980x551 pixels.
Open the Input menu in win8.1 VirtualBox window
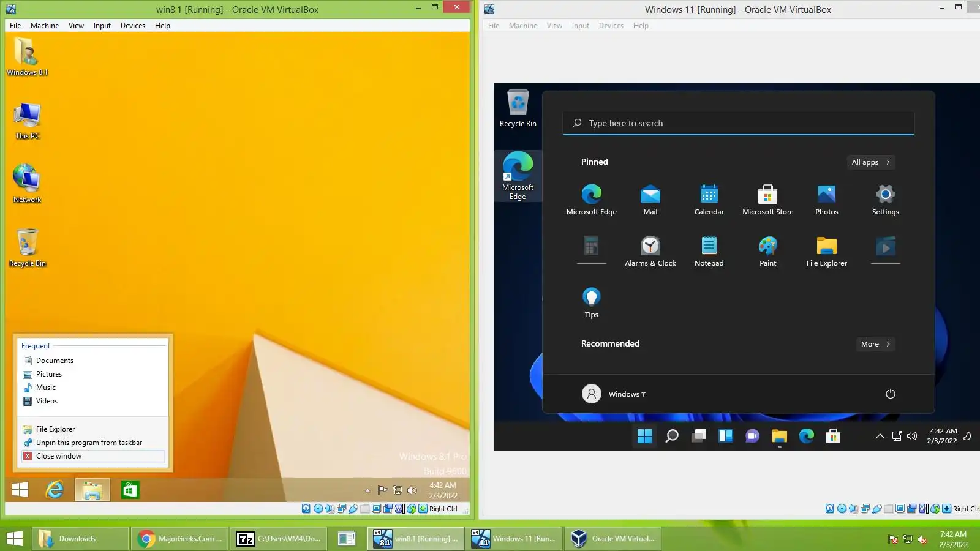102,26
